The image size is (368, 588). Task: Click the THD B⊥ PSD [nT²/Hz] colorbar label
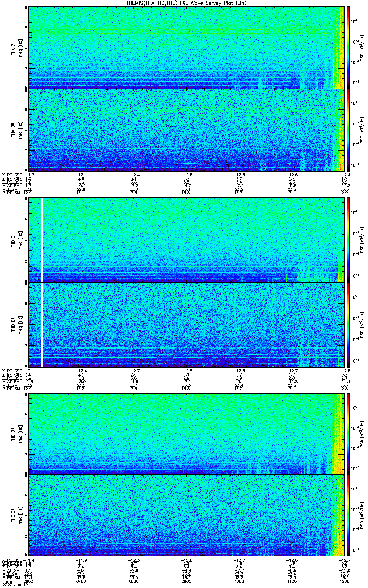[x=362, y=240]
